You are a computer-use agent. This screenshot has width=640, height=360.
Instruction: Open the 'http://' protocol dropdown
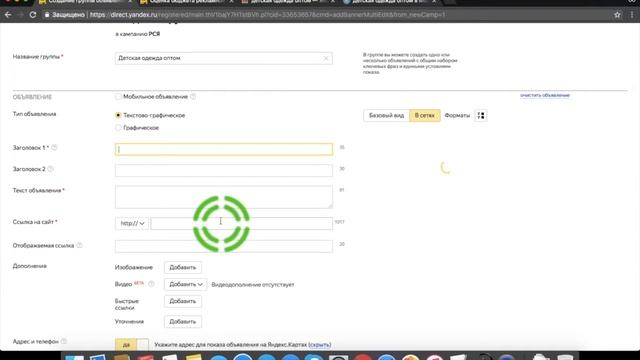[132, 223]
